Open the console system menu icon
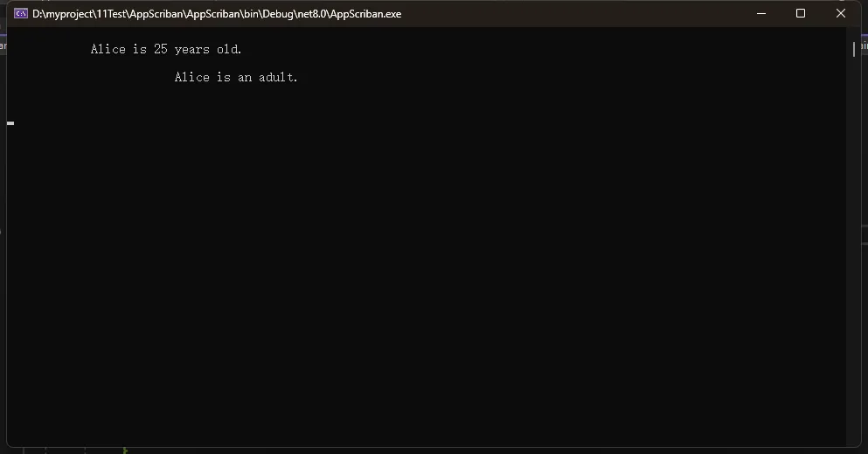 tap(20, 14)
